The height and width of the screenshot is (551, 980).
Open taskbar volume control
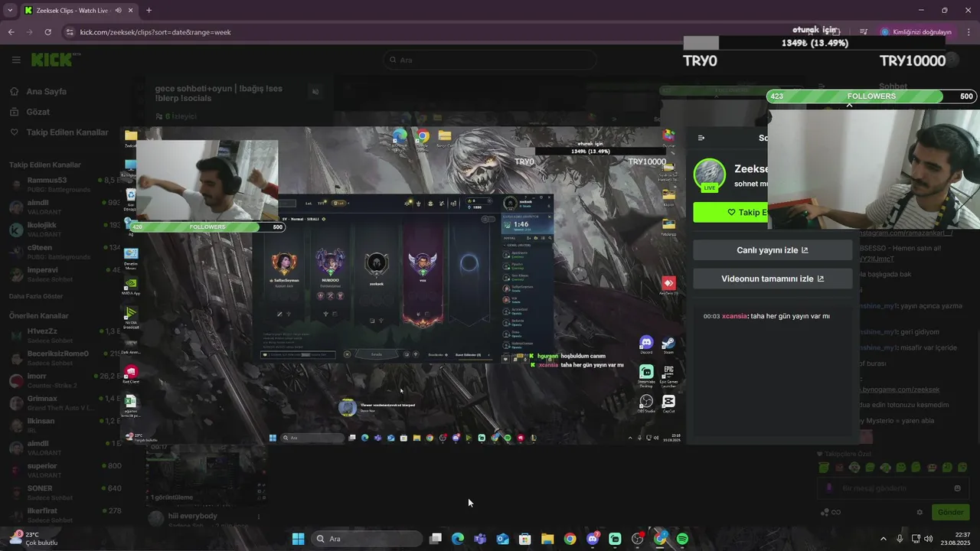click(928, 539)
